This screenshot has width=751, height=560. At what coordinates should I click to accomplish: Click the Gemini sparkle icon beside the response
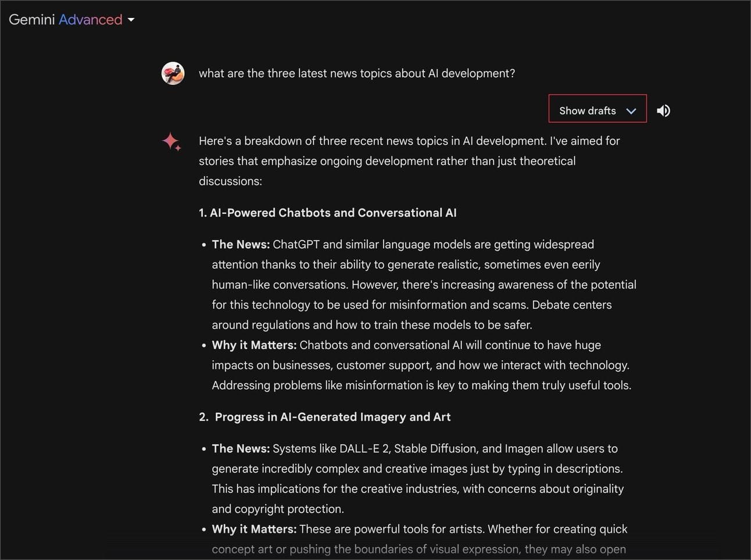point(171,142)
